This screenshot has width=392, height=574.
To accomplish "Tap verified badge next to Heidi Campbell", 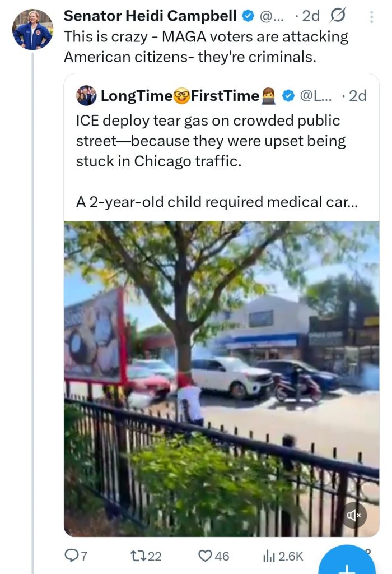I will 248,16.
